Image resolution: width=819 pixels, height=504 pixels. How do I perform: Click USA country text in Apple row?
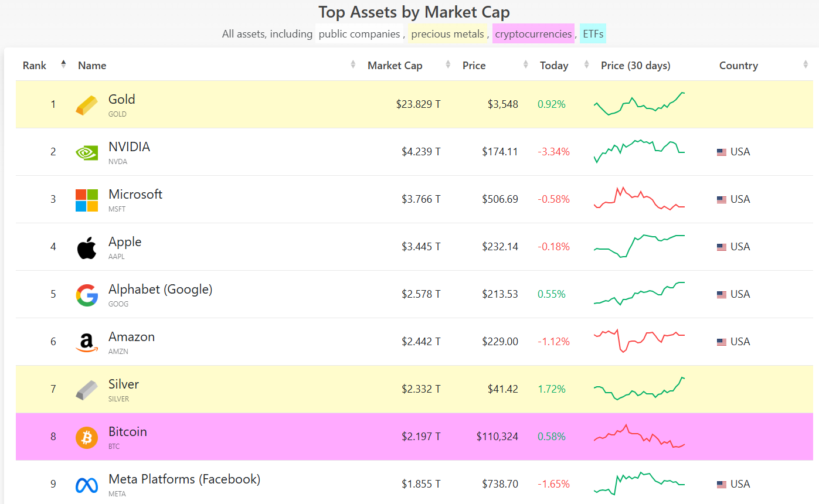pyautogui.click(x=740, y=247)
